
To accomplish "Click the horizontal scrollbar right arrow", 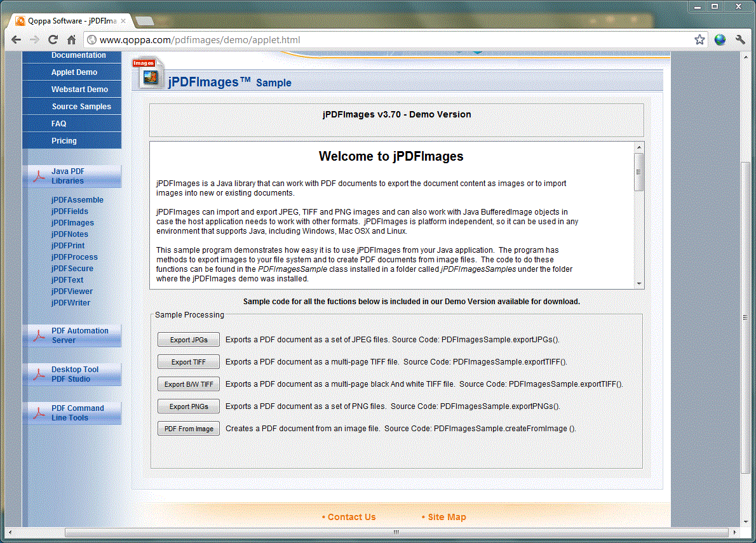I will pos(734,532).
